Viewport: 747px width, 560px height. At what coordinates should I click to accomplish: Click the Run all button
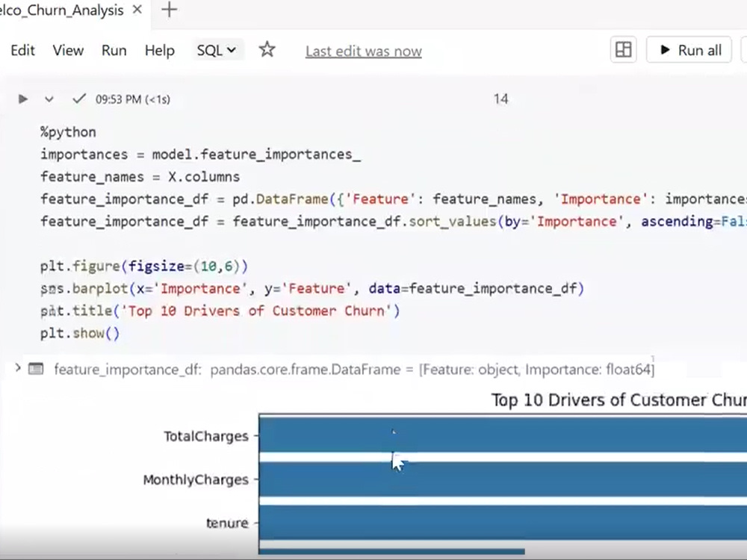(689, 49)
